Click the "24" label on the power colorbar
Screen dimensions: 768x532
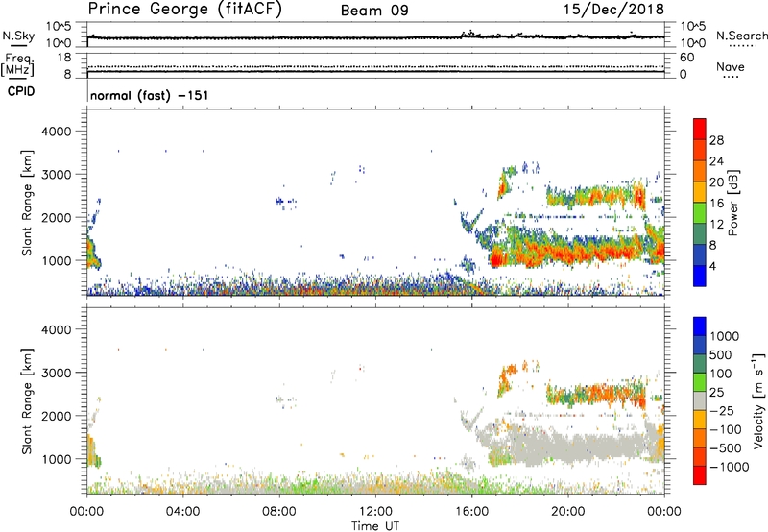(716, 161)
